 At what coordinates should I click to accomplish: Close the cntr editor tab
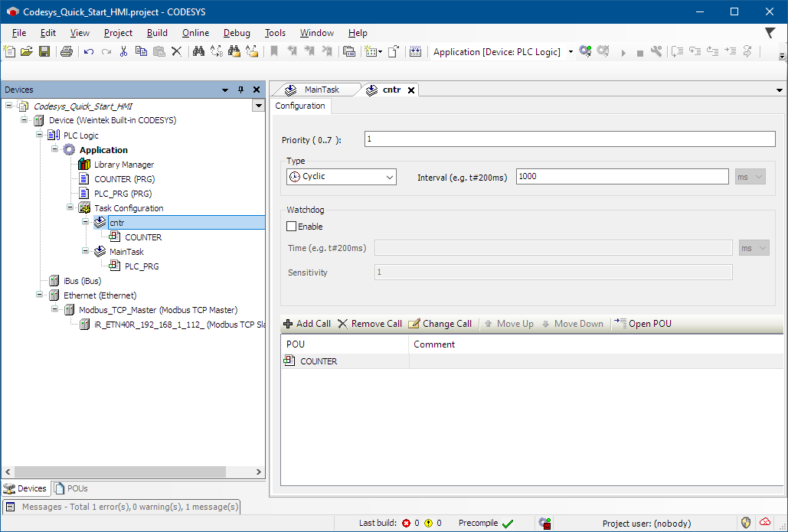click(411, 90)
